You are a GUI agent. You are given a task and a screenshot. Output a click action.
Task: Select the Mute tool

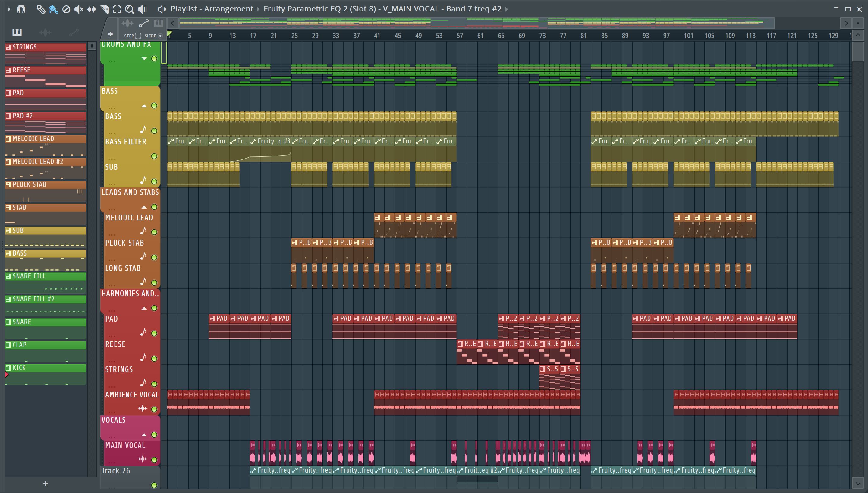79,9
